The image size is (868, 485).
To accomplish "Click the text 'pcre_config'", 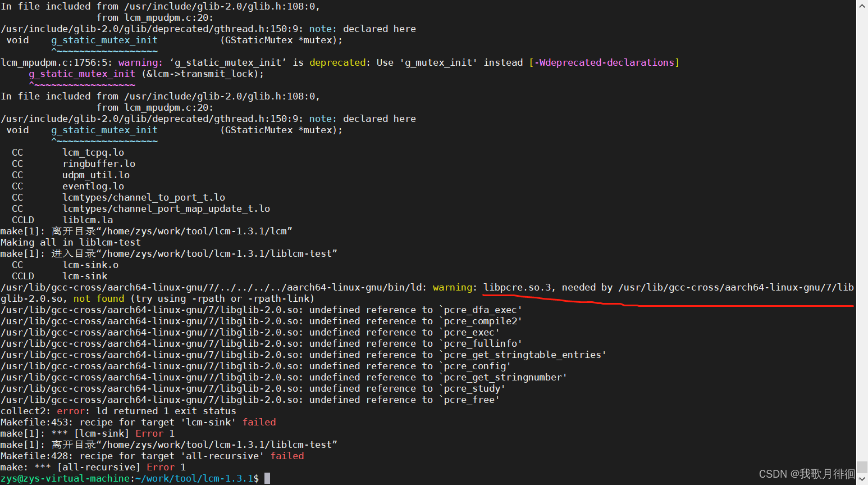I will [475, 366].
